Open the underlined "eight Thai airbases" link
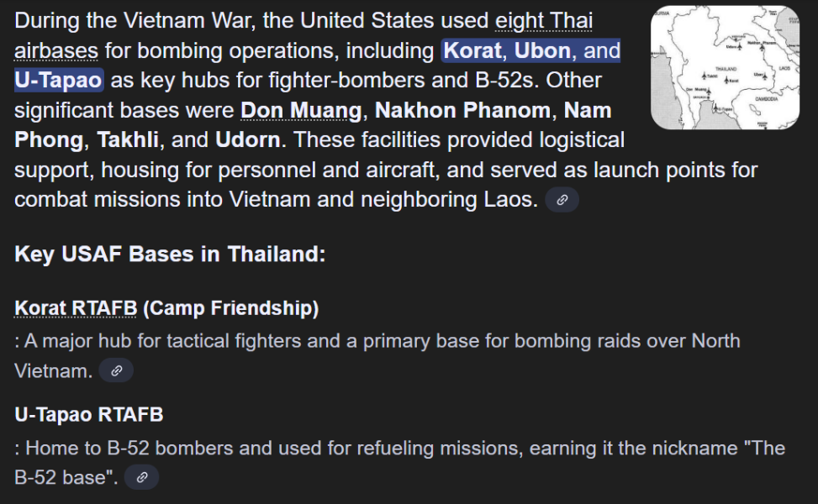 tap(544, 21)
